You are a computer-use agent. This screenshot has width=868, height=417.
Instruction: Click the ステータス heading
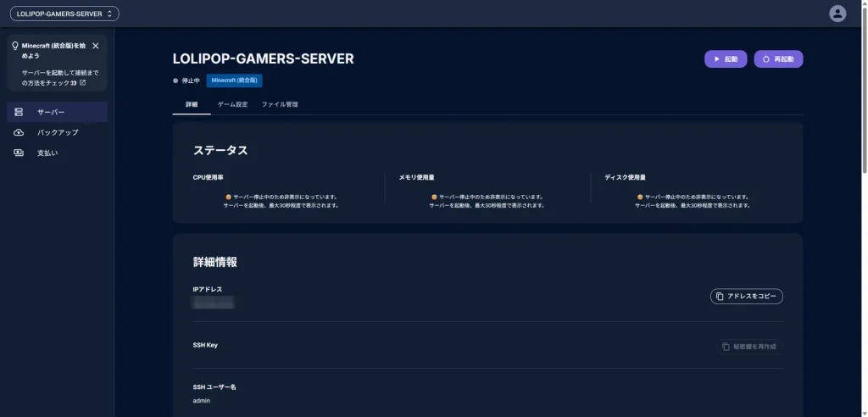tap(220, 150)
